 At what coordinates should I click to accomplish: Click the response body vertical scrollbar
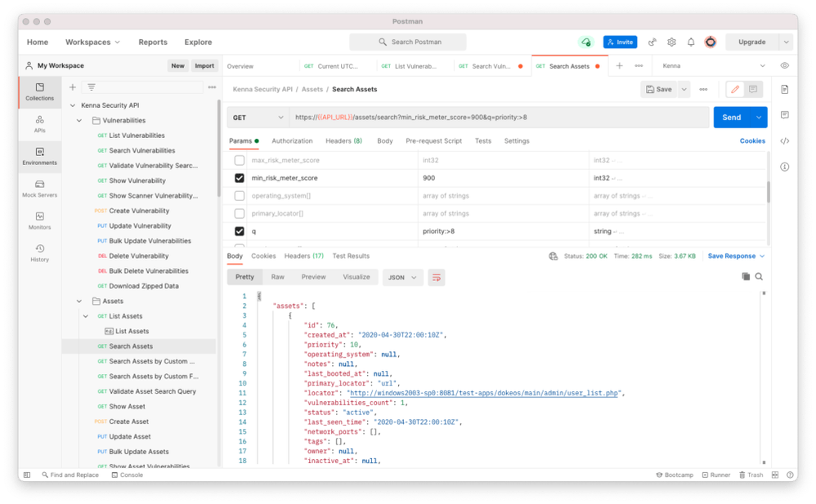(x=764, y=377)
